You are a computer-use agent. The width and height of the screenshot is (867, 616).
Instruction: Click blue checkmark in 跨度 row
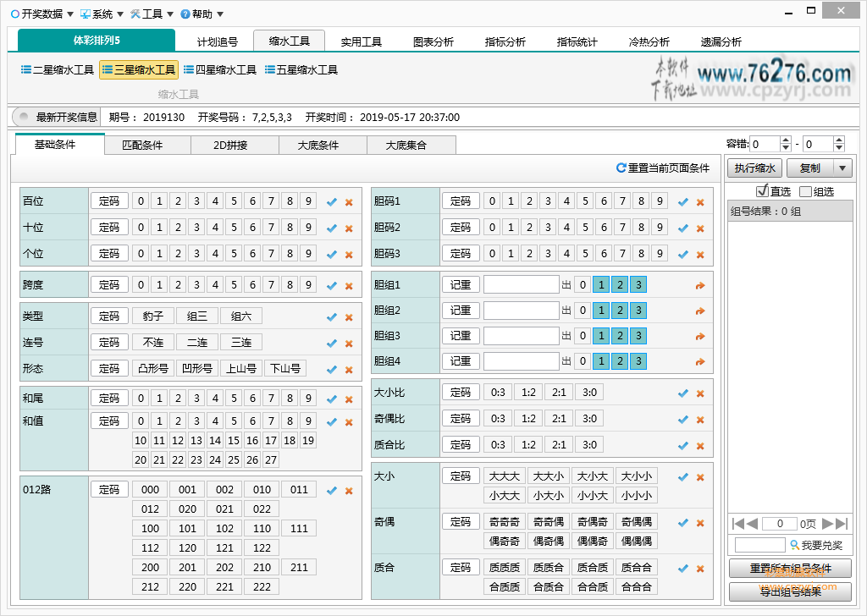pyautogui.click(x=332, y=286)
